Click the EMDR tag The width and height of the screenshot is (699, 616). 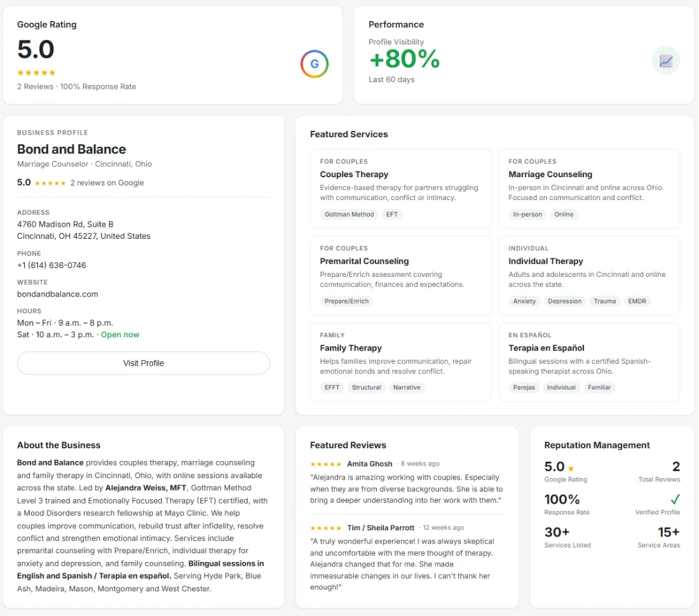point(637,301)
